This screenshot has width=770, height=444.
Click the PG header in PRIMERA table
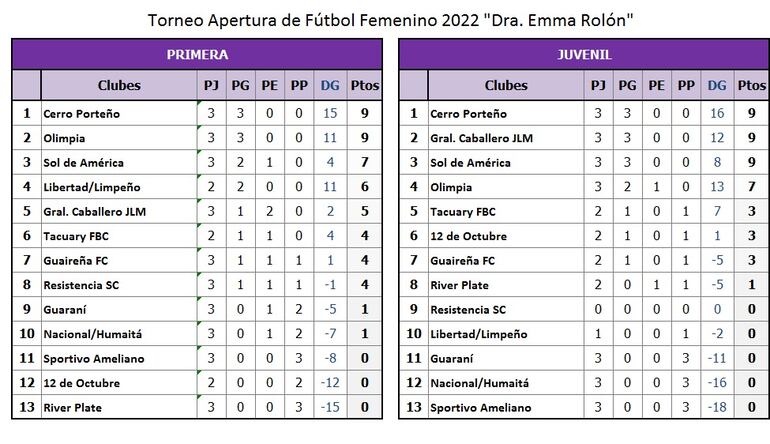tap(240, 86)
